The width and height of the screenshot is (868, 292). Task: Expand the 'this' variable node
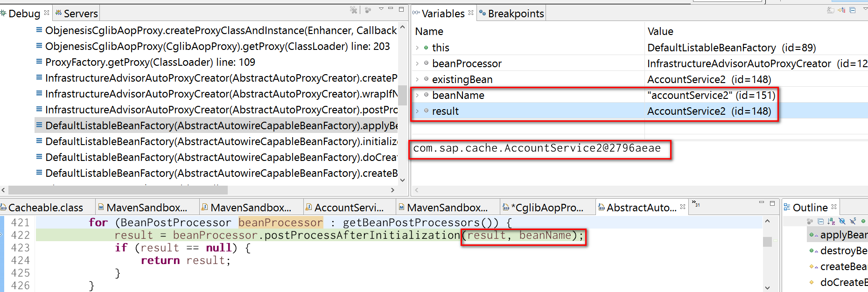(417, 48)
